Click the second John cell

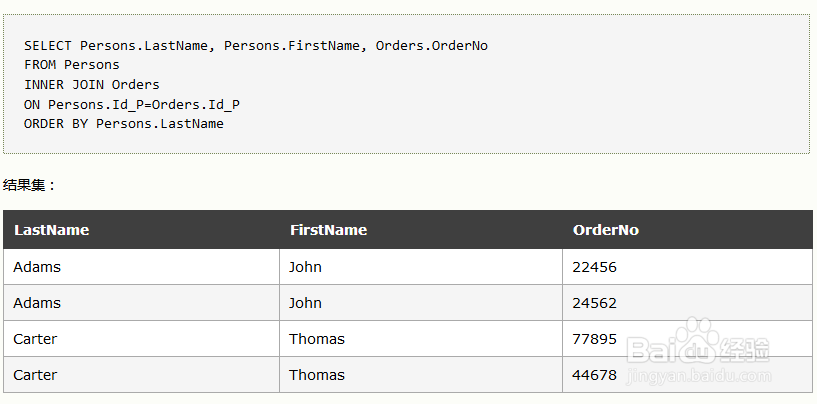[x=421, y=303]
